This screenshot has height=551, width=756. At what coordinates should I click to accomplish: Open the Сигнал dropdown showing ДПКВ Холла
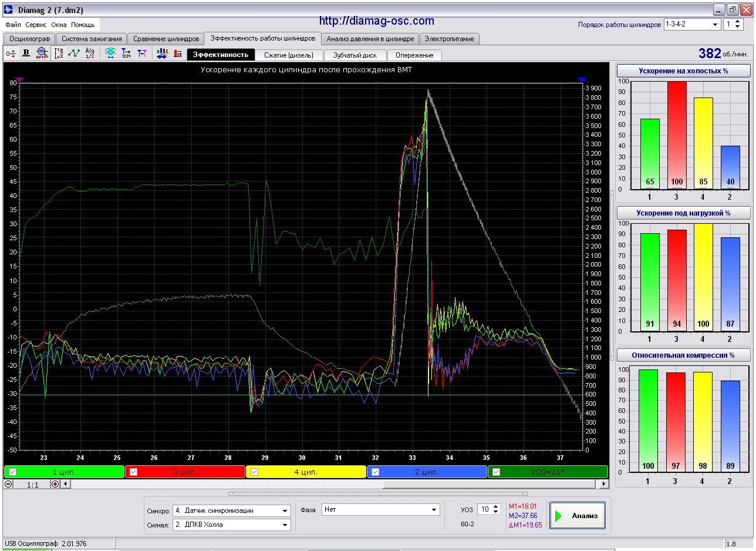coord(232,525)
